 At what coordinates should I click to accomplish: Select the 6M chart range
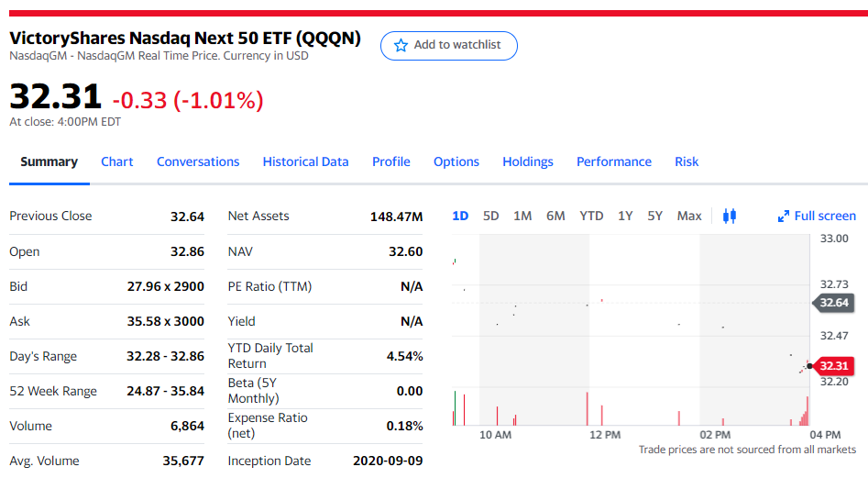tap(555, 216)
